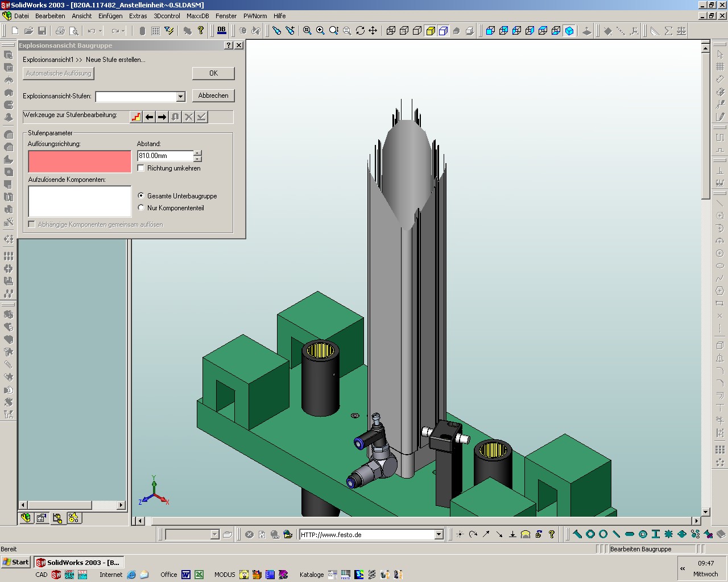Select Gesamte Unterbaugruppe radio button

[141, 196]
